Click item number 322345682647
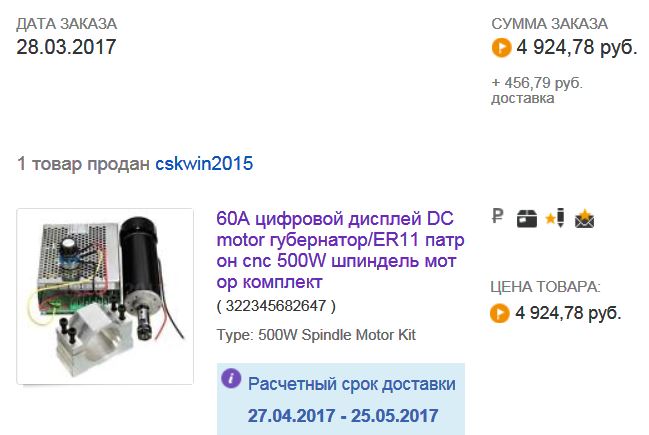Image resolution: width=649 pixels, height=435 pixels. click(276, 306)
